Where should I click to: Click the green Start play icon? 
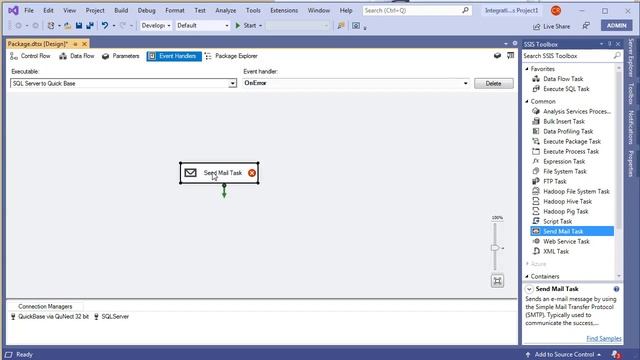[238, 25]
